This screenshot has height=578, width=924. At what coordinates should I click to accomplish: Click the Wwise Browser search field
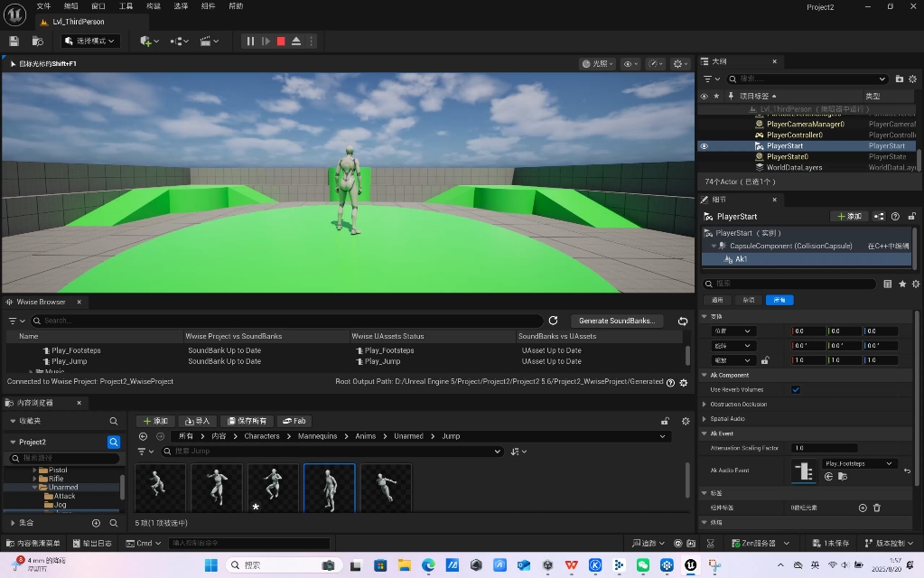(x=288, y=321)
